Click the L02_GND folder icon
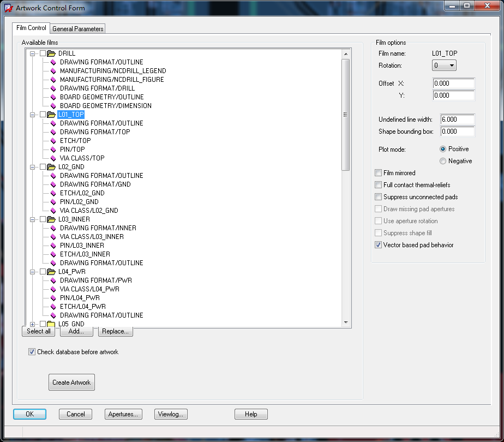 tap(51, 167)
